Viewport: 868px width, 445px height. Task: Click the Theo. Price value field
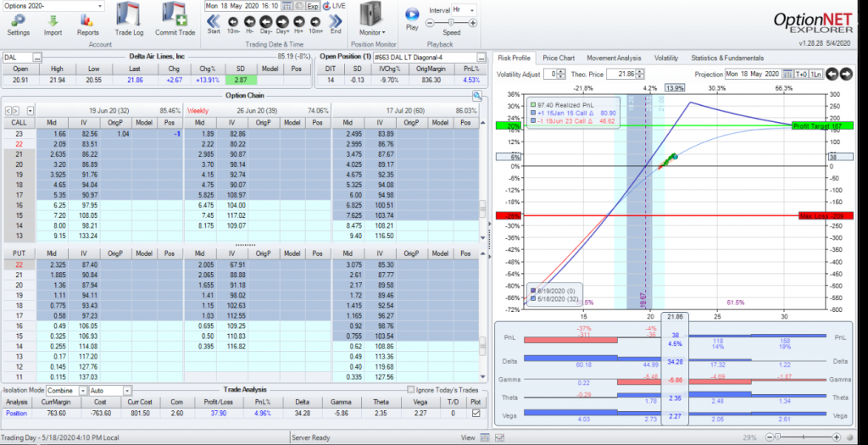click(x=621, y=74)
